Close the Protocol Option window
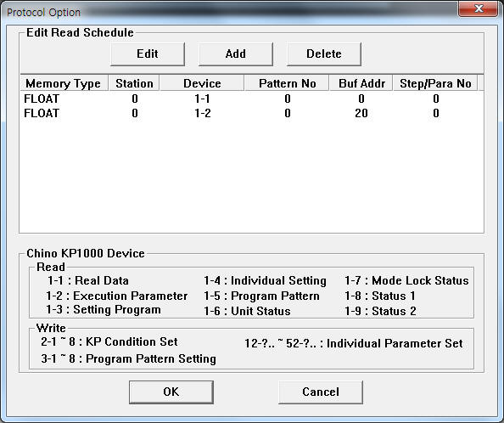The height and width of the screenshot is (423, 504). pyautogui.click(x=479, y=8)
